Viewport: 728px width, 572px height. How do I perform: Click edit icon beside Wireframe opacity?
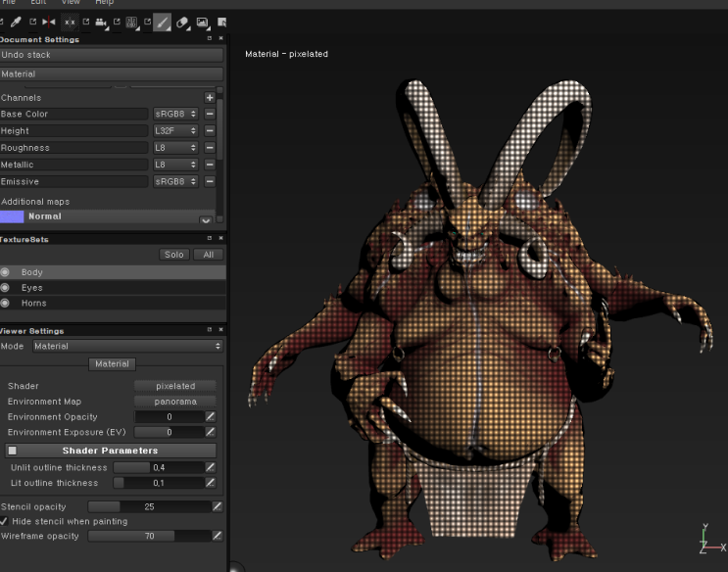pos(217,536)
